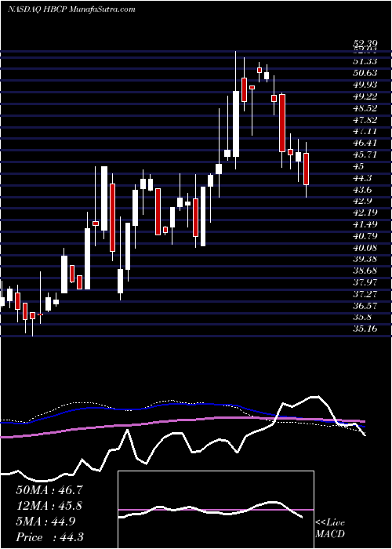
Task: Click the 40.79 price axis label
Action: pos(365,236)
